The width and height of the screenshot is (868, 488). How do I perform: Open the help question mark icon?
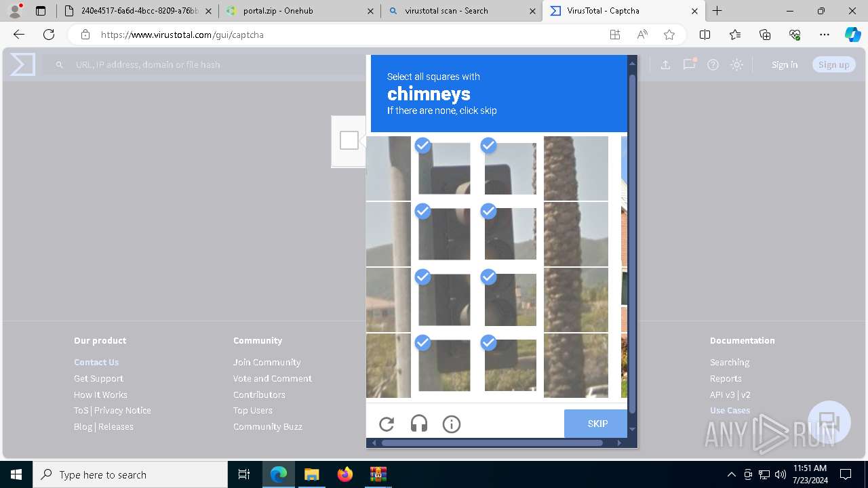point(713,64)
